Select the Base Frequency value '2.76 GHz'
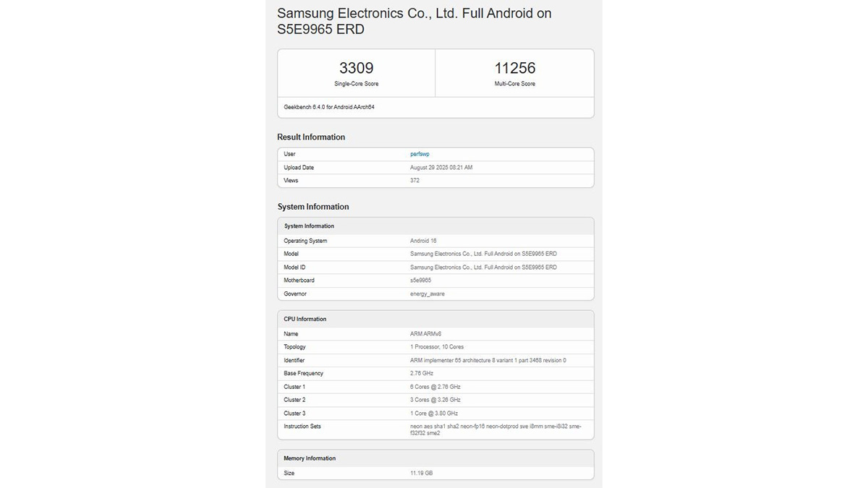This screenshot has height=488, width=868. (x=422, y=374)
